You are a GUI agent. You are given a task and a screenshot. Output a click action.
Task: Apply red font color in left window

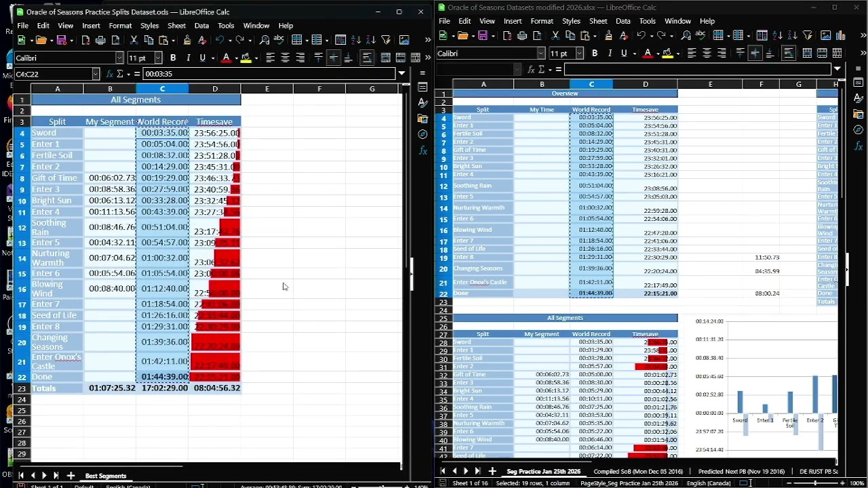point(226,58)
